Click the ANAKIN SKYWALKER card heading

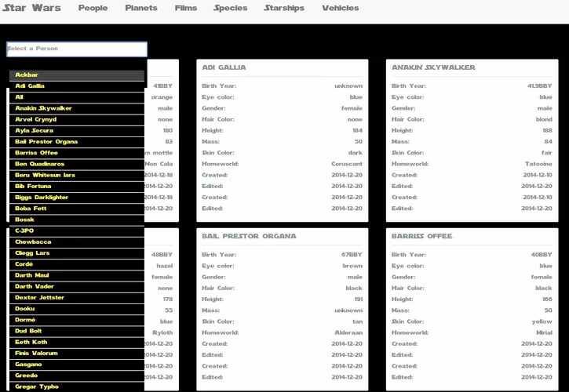(x=433, y=67)
